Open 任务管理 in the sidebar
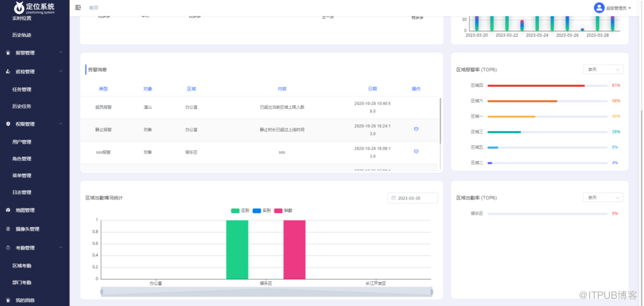This screenshot has width=644, height=306. click(22, 89)
